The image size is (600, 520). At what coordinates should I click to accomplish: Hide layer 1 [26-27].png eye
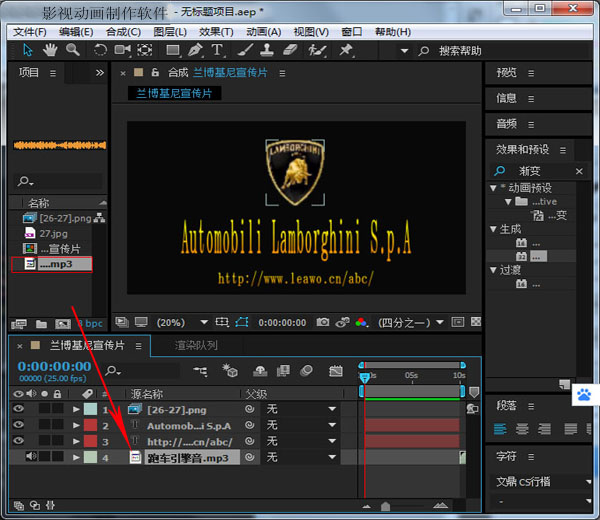(18, 409)
